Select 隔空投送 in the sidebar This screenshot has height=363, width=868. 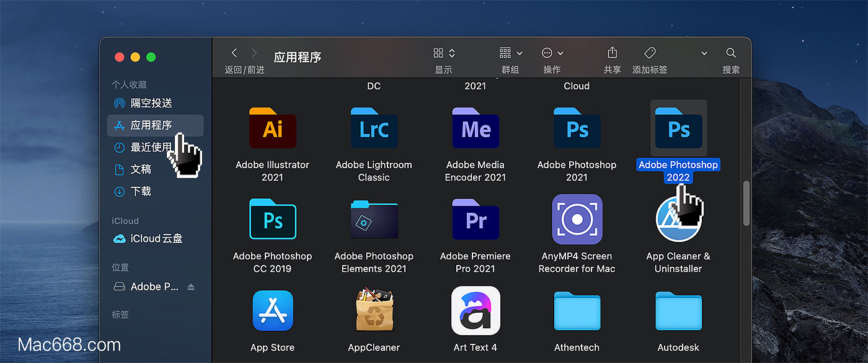tap(156, 103)
